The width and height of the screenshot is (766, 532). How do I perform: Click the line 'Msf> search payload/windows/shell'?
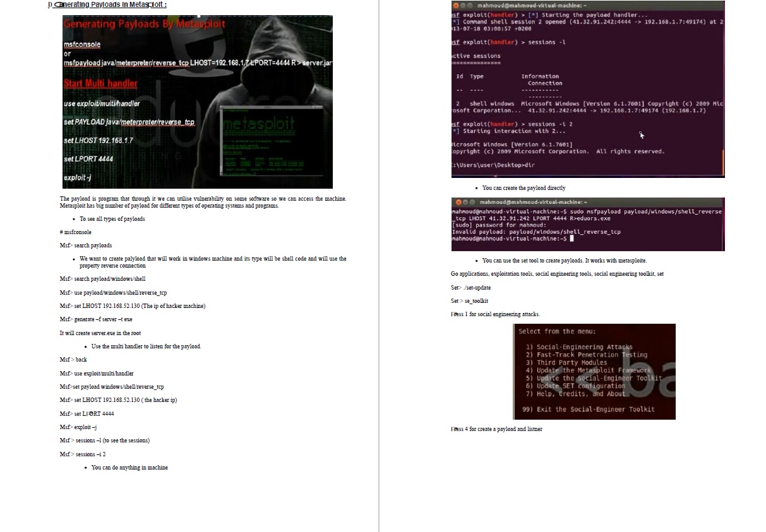[102, 279]
